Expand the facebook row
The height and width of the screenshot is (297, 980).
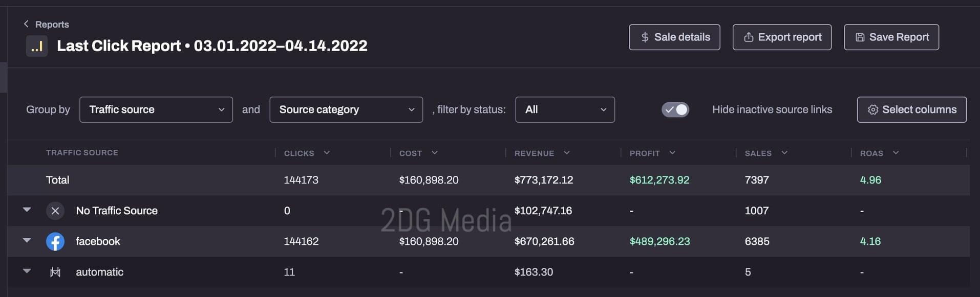pyautogui.click(x=27, y=240)
